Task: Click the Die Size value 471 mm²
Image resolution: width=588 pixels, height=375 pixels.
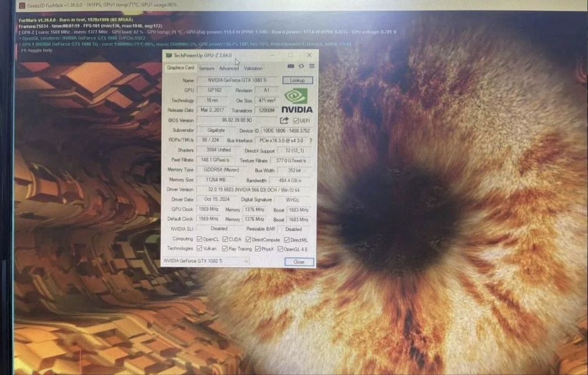Action: [x=266, y=101]
